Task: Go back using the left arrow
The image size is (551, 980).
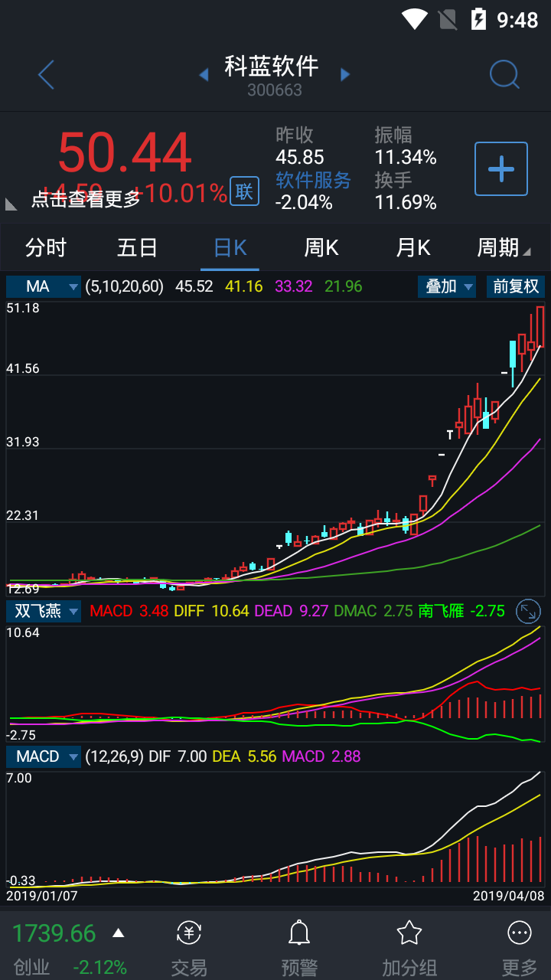Action: coord(46,75)
